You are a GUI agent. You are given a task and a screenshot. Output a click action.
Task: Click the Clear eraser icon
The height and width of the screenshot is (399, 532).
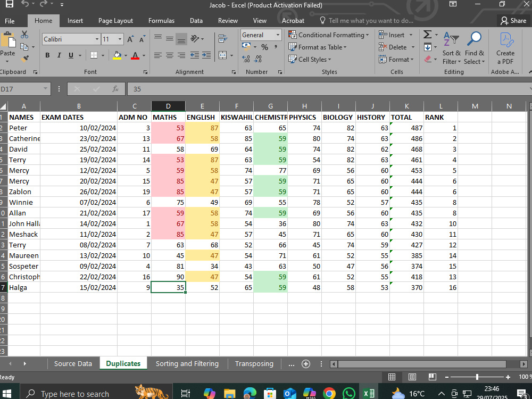428,59
